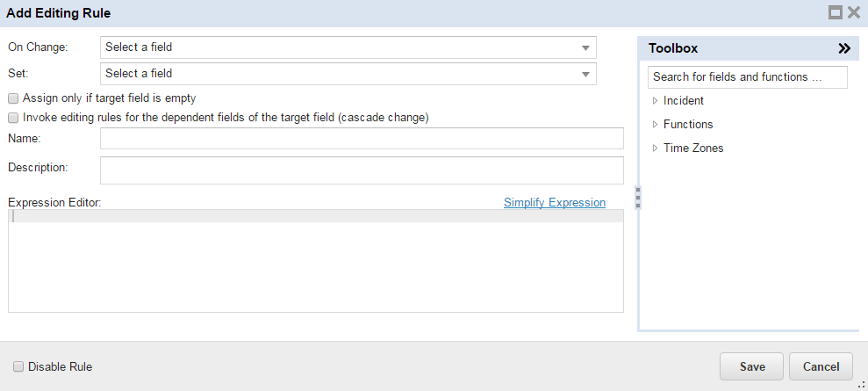Focus the Toolbox search field
868x391 pixels.
pyautogui.click(x=747, y=77)
